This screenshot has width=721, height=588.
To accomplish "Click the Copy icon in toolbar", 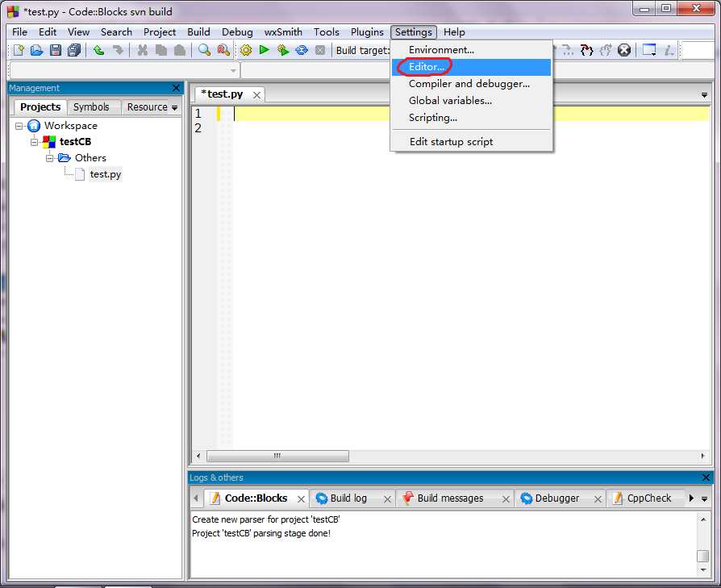I will (x=161, y=50).
